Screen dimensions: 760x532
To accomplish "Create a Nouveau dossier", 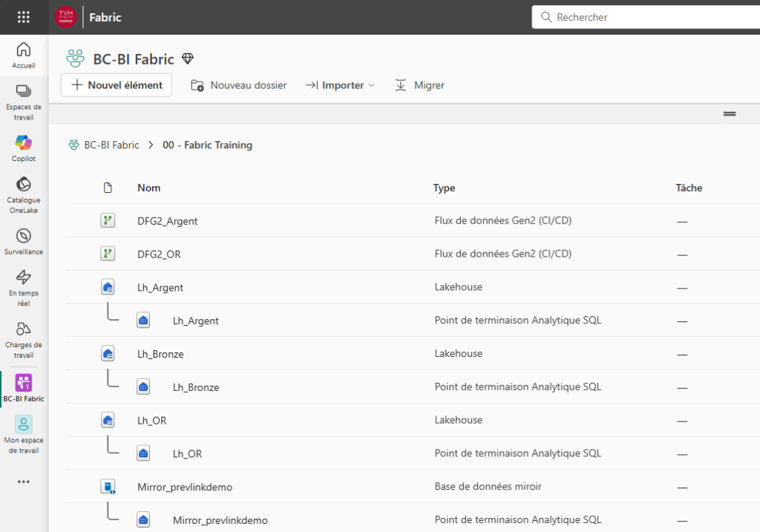I will point(239,85).
